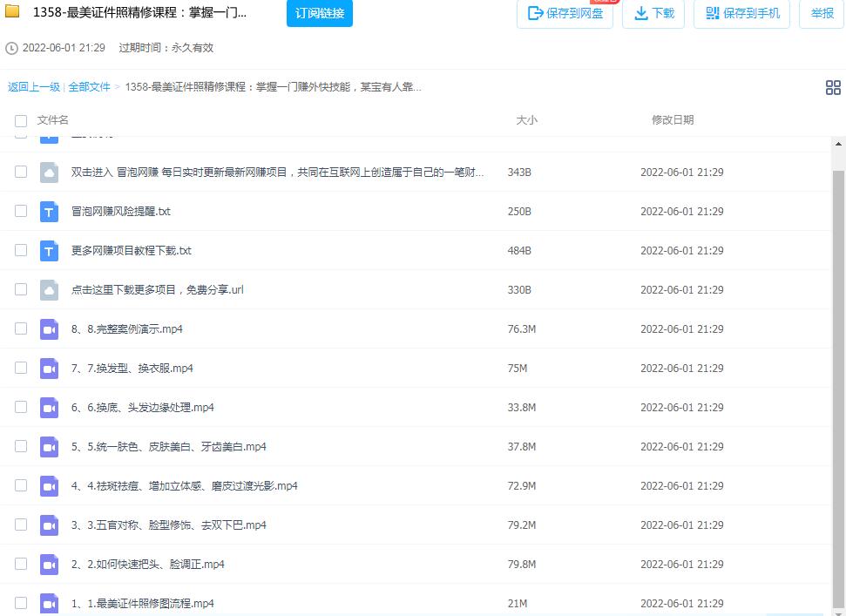Sort by 文件名 column header
This screenshot has height=616, width=846.
(53, 119)
